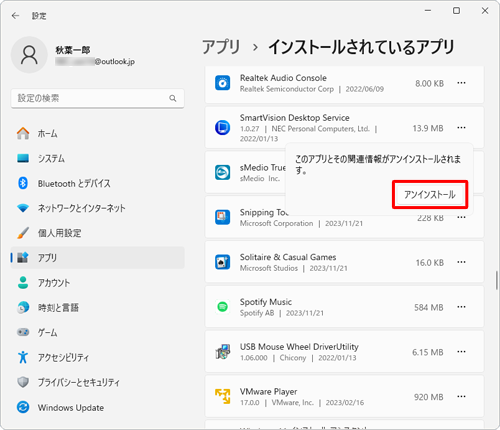500x430 pixels.
Task: Click the VMware Player app icon
Action: 222,396
